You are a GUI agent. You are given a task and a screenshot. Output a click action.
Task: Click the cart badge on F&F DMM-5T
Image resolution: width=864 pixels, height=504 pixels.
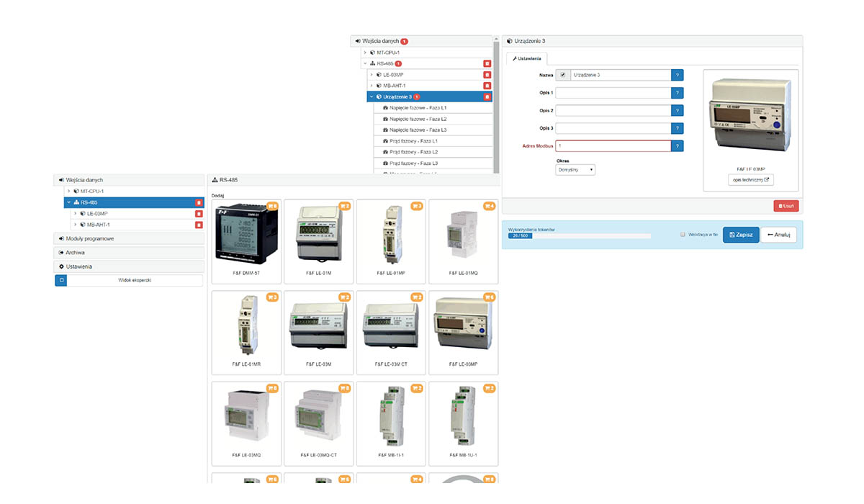[x=272, y=207]
